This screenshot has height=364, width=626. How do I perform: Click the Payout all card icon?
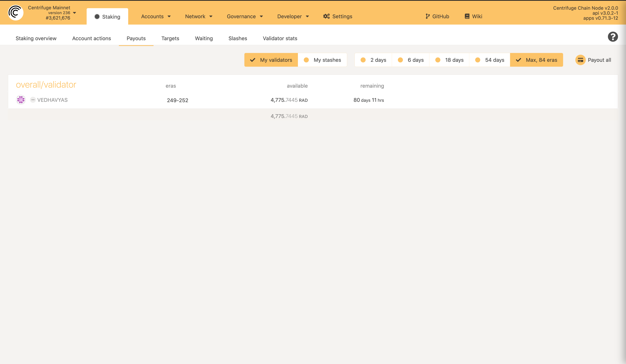click(x=580, y=60)
